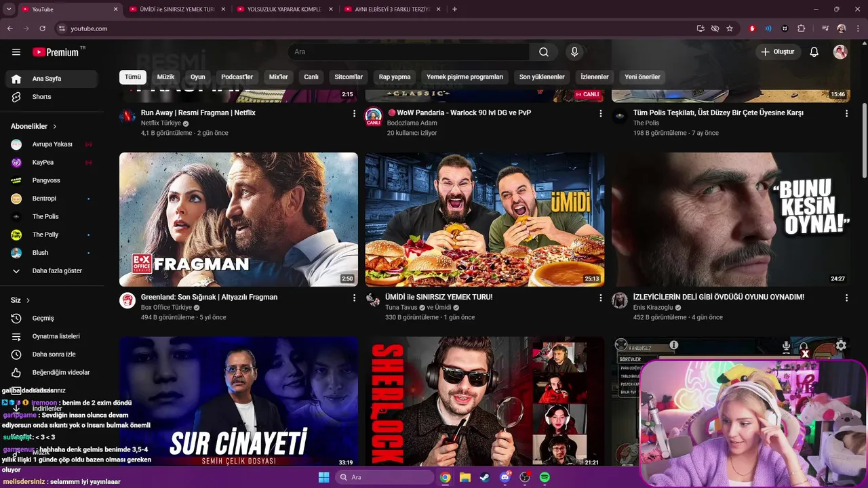Play the BUNU KESİN OYNA thumbnail

[x=731, y=220]
